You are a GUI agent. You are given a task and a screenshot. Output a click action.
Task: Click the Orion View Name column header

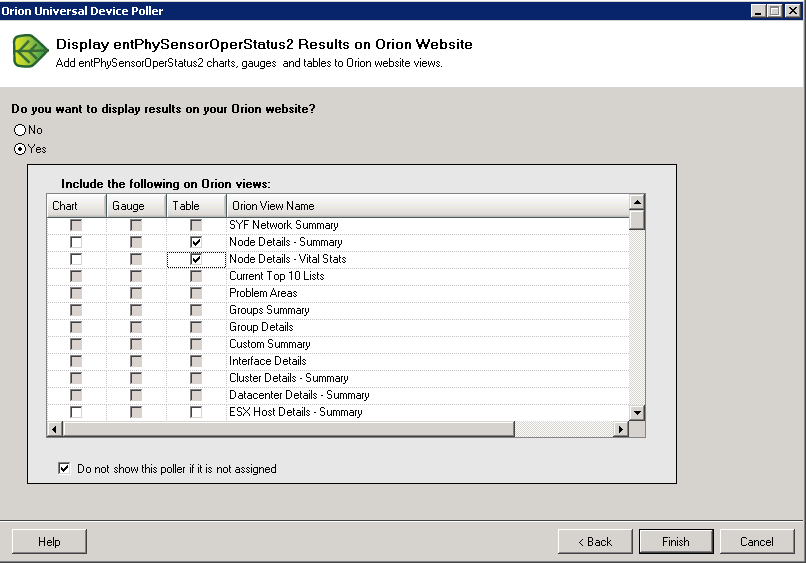pos(428,206)
